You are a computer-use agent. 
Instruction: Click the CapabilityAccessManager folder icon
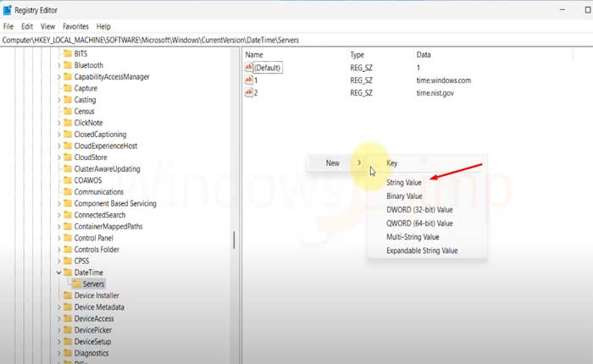(68, 77)
